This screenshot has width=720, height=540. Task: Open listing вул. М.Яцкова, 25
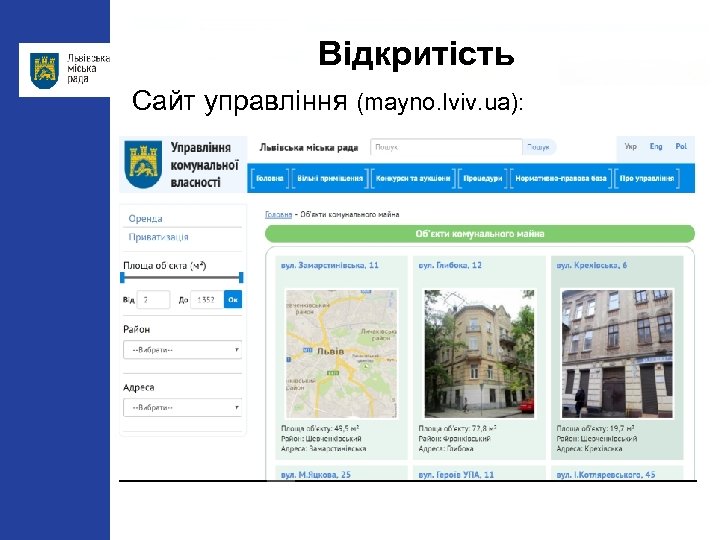point(316,474)
